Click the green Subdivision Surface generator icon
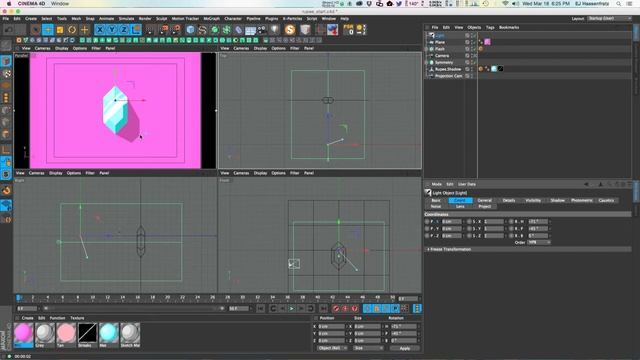 pyautogui.click(x=214, y=30)
